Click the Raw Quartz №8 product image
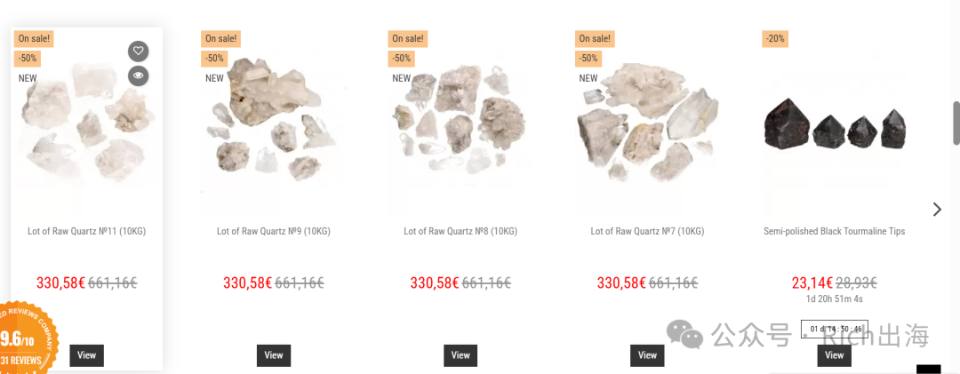 (460, 119)
